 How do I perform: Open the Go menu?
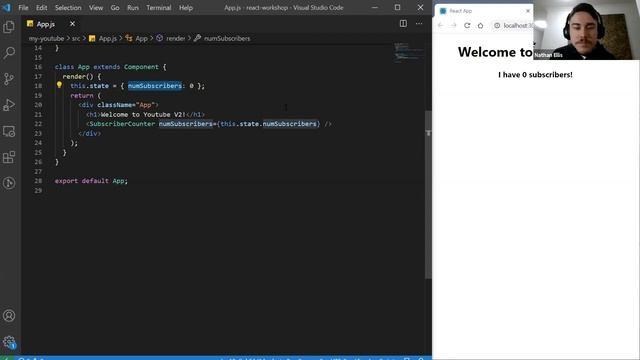[x=115, y=7]
